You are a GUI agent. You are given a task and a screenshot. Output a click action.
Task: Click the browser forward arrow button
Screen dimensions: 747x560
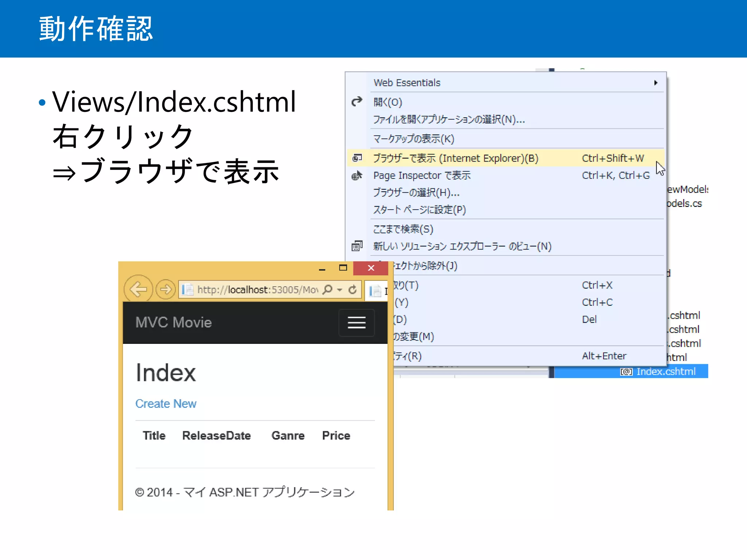[166, 289]
